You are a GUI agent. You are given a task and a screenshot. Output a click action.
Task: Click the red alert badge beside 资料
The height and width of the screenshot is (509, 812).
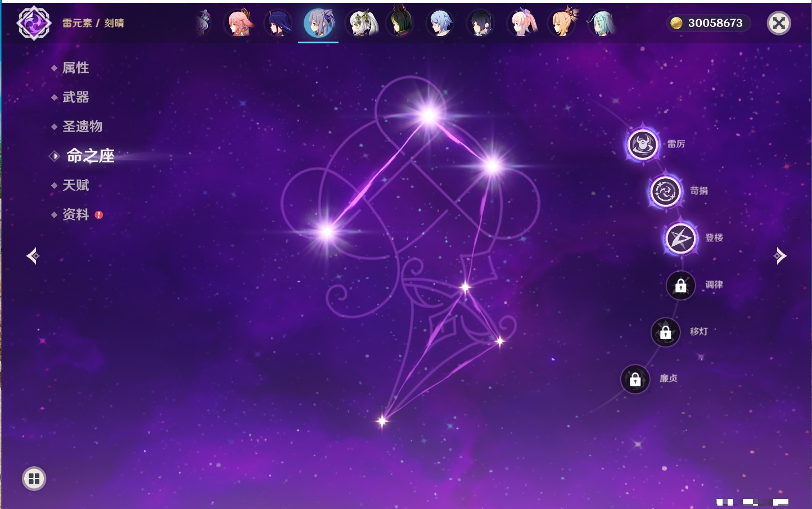click(x=99, y=215)
